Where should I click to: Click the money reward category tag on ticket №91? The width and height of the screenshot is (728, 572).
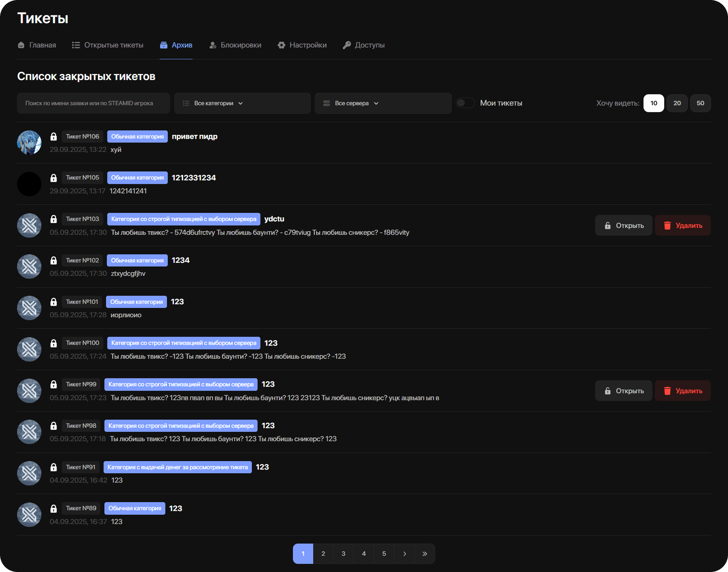point(178,467)
